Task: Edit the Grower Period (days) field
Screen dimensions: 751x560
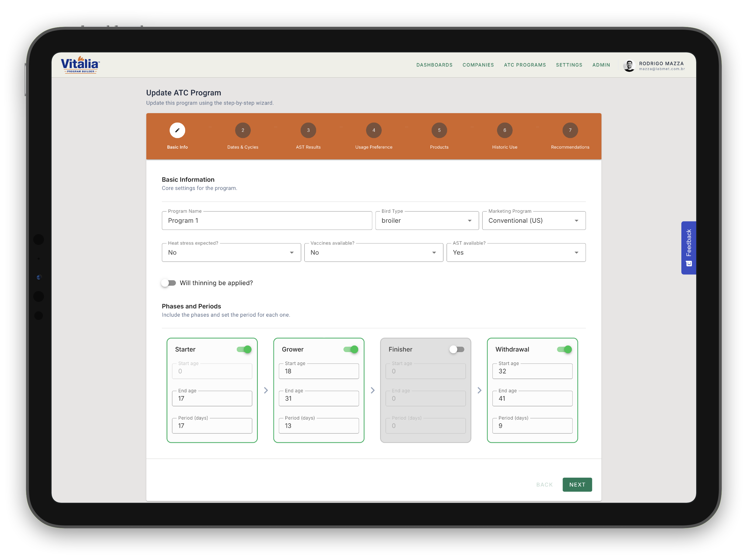Action: [x=319, y=426]
